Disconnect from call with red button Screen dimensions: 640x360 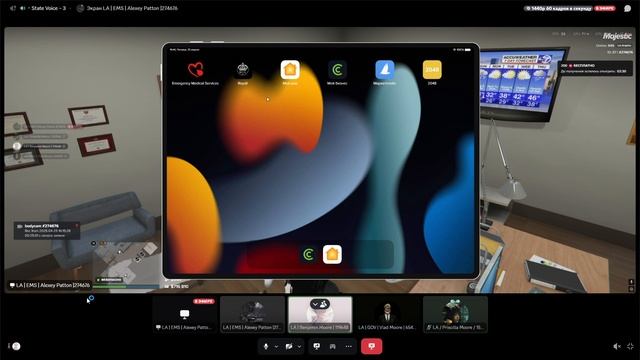click(371, 346)
